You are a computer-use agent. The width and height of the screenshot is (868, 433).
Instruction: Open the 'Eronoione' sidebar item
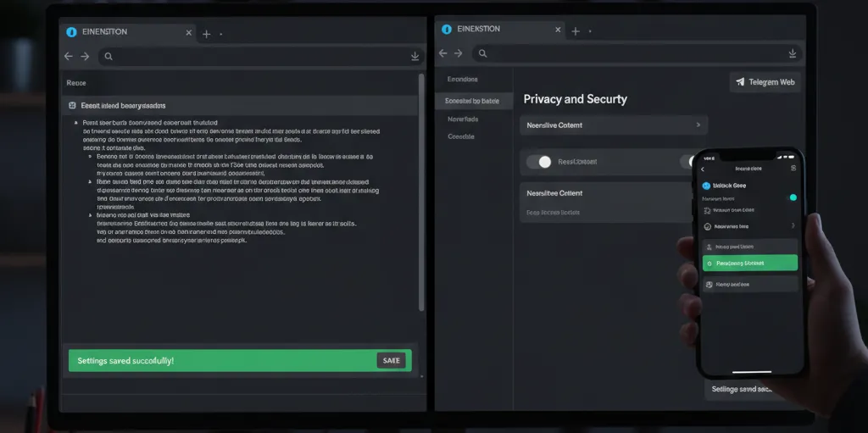(462, 79)
